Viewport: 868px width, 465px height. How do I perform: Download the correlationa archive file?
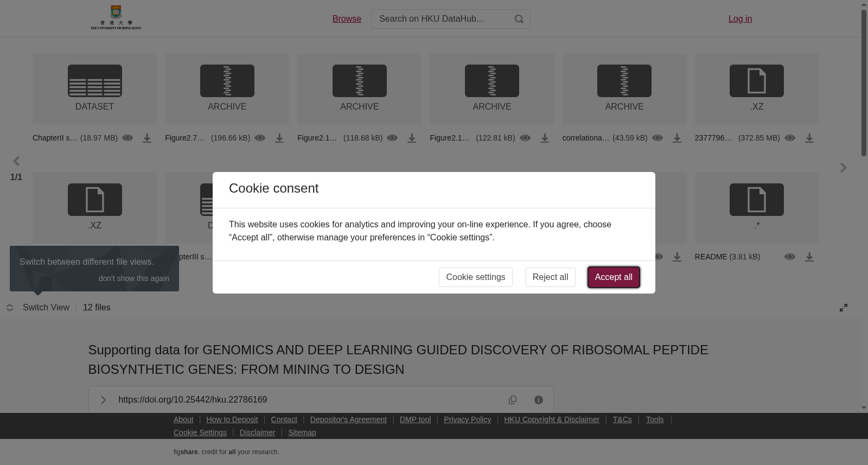677,138
